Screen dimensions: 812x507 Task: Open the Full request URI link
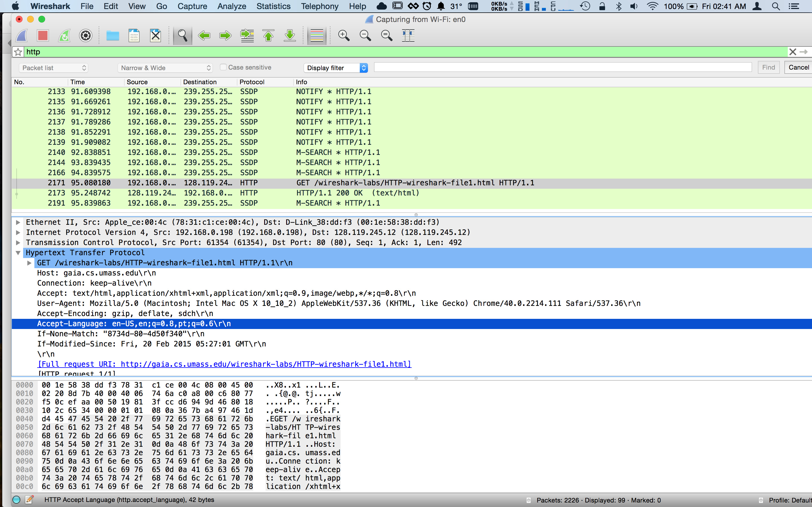(x=224, y=364)
